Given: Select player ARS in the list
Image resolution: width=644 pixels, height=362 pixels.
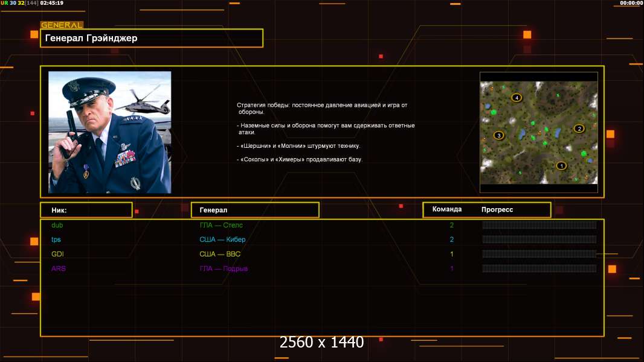Looking at the screenshot, I should coord(58,268).
